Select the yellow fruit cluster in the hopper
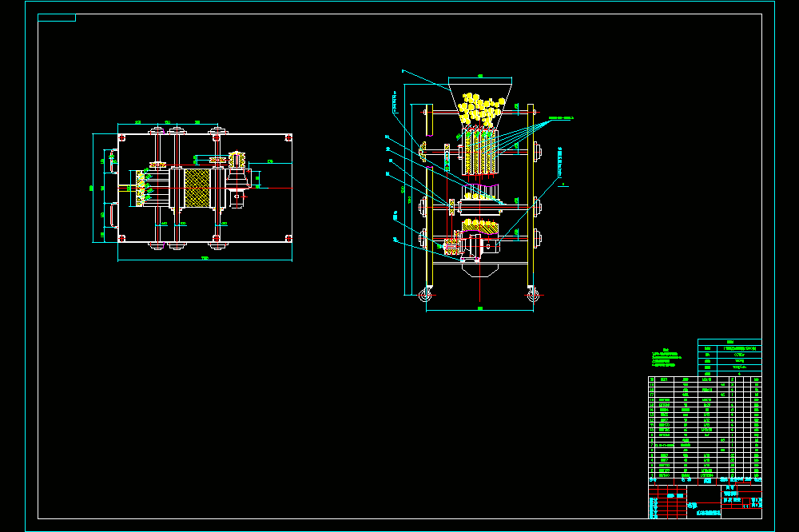Viewport: 799px width, 532px height. coord(479,109)
